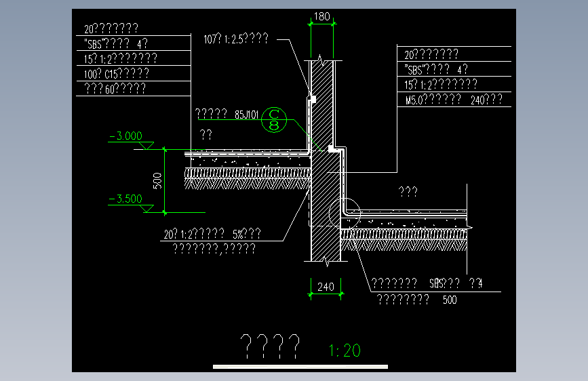
Task: Click the 180 wall width dimension
Action: point(321,16)
